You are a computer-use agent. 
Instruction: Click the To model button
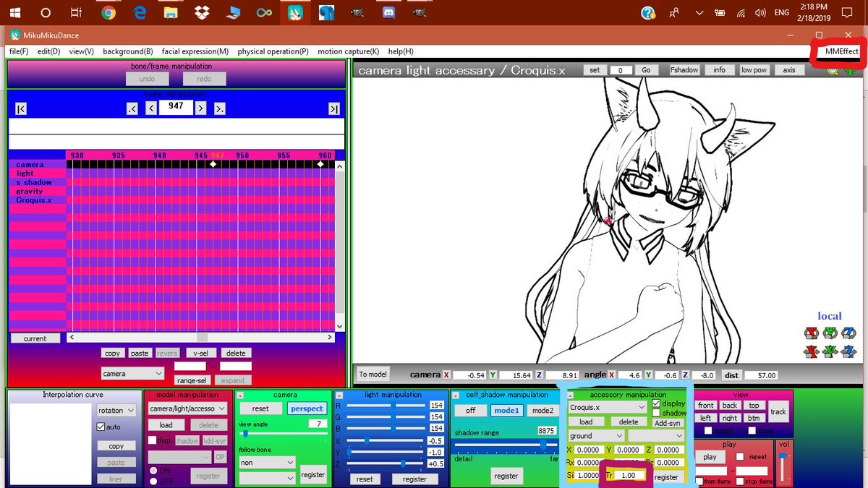(373, 374)
